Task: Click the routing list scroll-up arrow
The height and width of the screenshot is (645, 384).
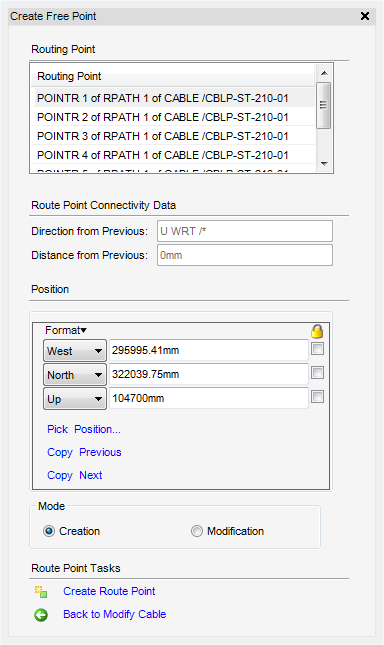Action: [324, 73]
